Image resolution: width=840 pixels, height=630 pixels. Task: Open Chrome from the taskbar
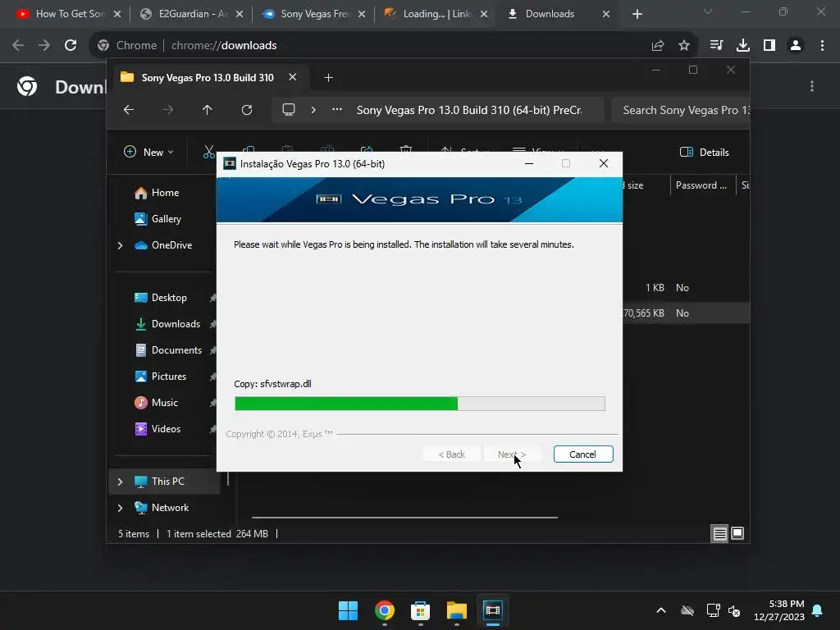(385, 610)
